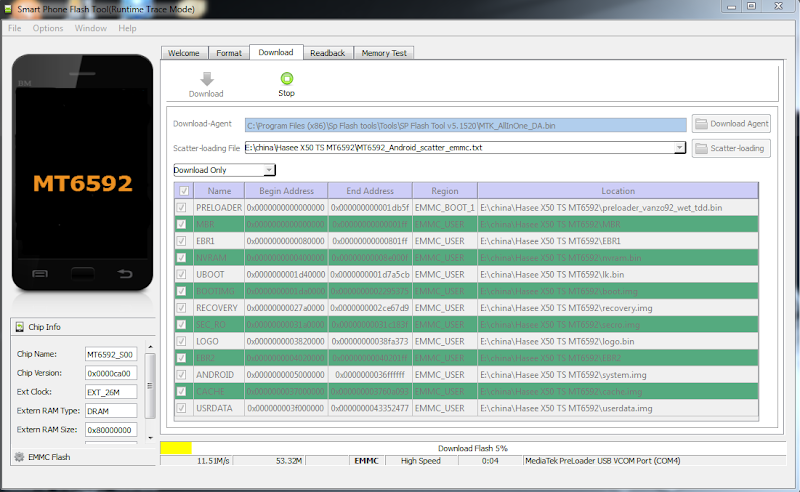The height and width of the screenshot is (492, 800).
Task: Click the Chip Info scrollbar down arrow
Action: pyautogui.click(x=151, y=437)
